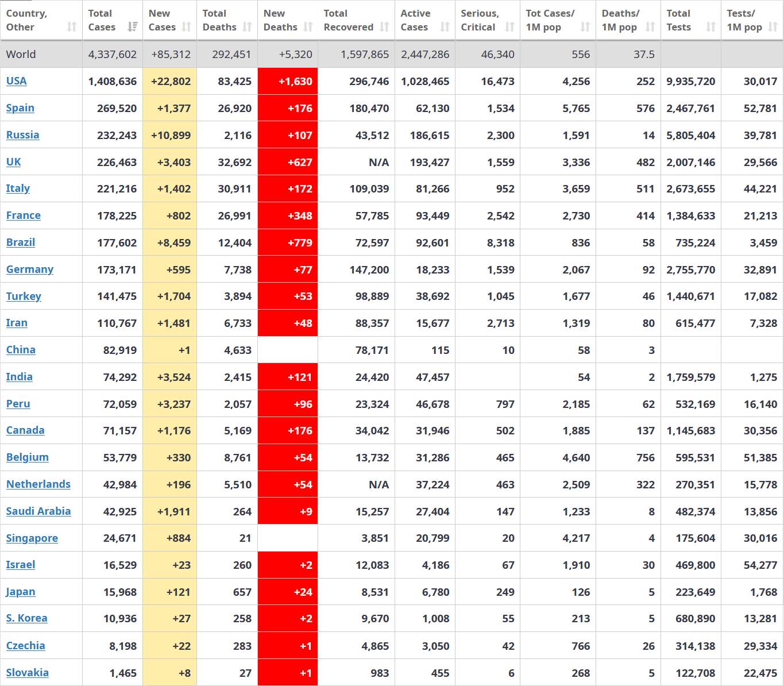Open the Spain country page
This screenshot has height=686, width=784.
tap(20, 108)
